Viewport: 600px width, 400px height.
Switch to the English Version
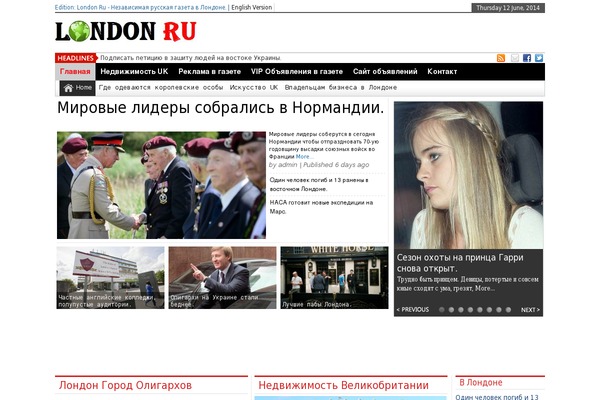[251, 7]
